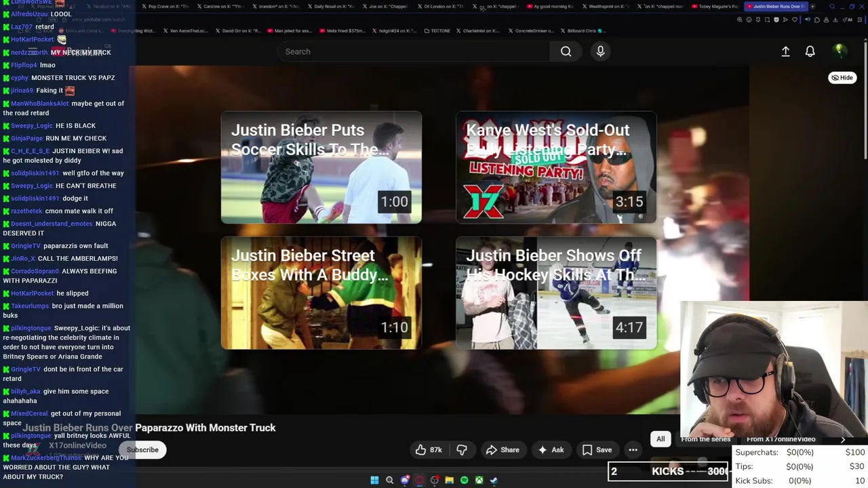Dislike the video with thumbs-down icon
The height and width of the screenshot is (488, 868).
(462, 449)
